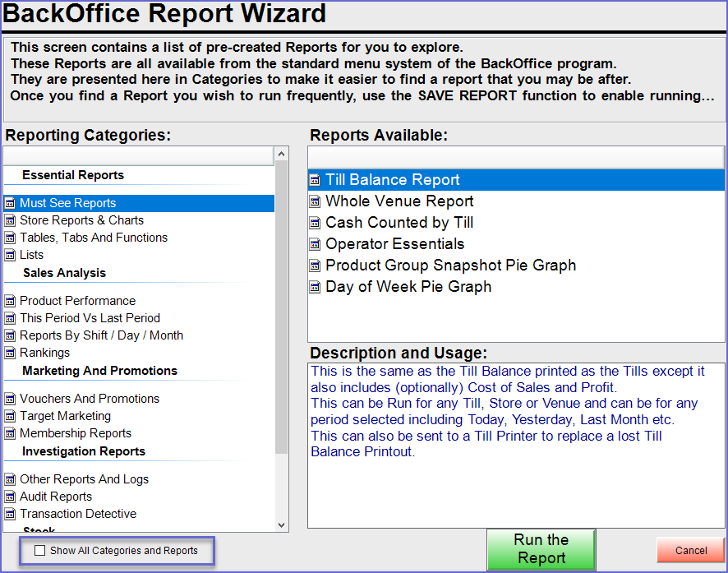Click the icon next to Product Performance
The width and height of the screenshot is (728, 573).
[x=10, y=301]
